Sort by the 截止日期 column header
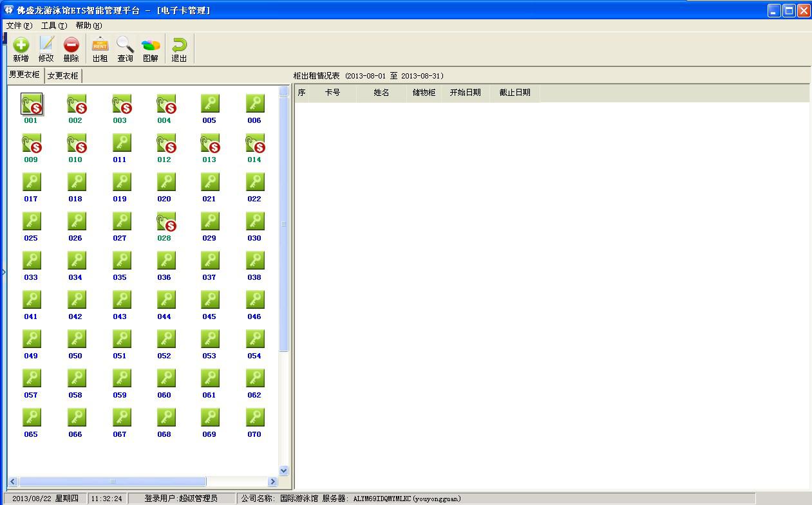 click(515, 93)
